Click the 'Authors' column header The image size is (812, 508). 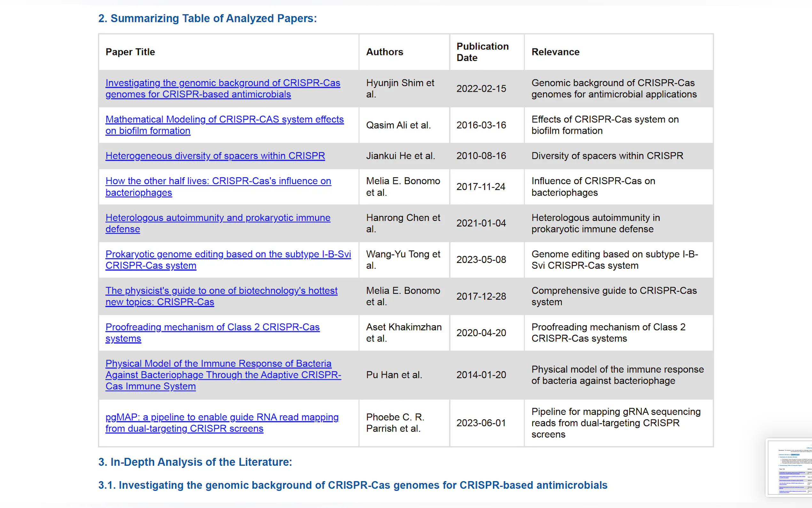tap(384, 52)
